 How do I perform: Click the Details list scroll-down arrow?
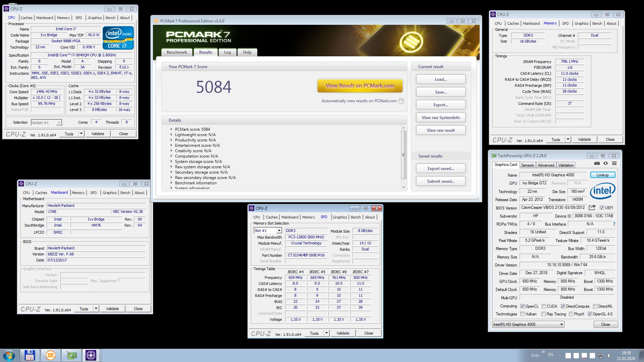(x=404, y=187)
